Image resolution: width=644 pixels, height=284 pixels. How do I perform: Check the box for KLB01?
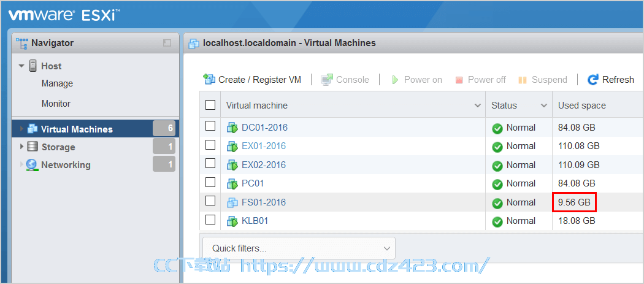(x=210, y=220)
